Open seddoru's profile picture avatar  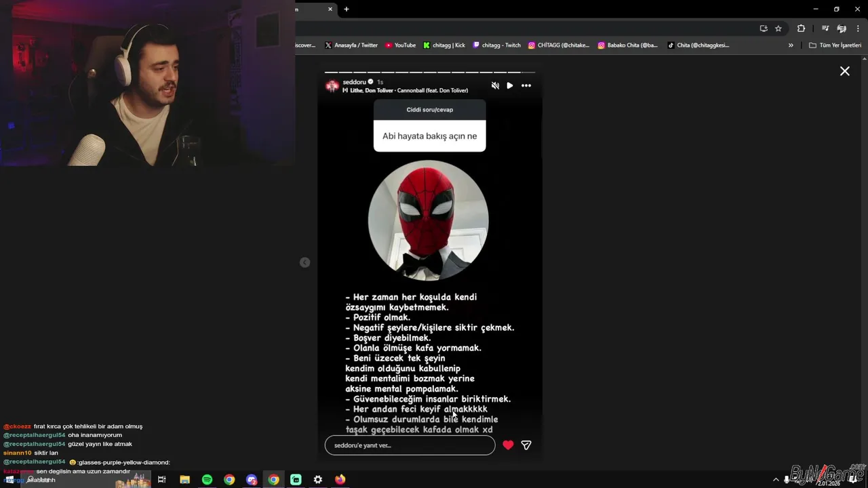332,86
